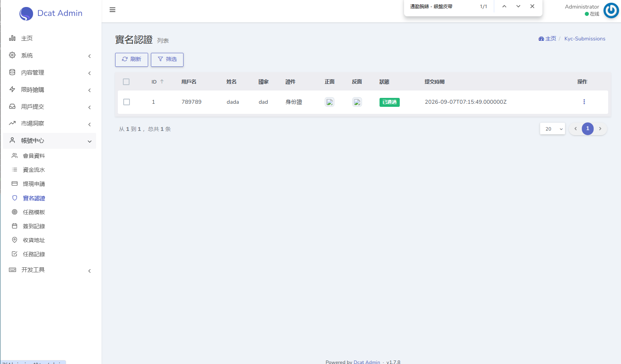This screenshot has height=364, width=621.
Task: Click the 系统 gear icon in sidebar
Action: click(x=12, y=55)
